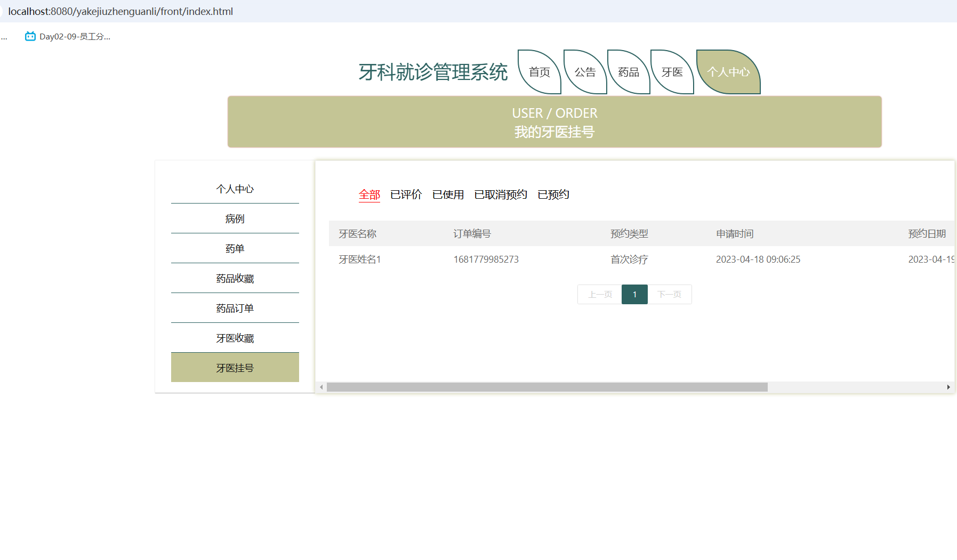Click the 我的牙医挂号 banner heading
Viewport: 957px width, 560px height.
(554, 132)
